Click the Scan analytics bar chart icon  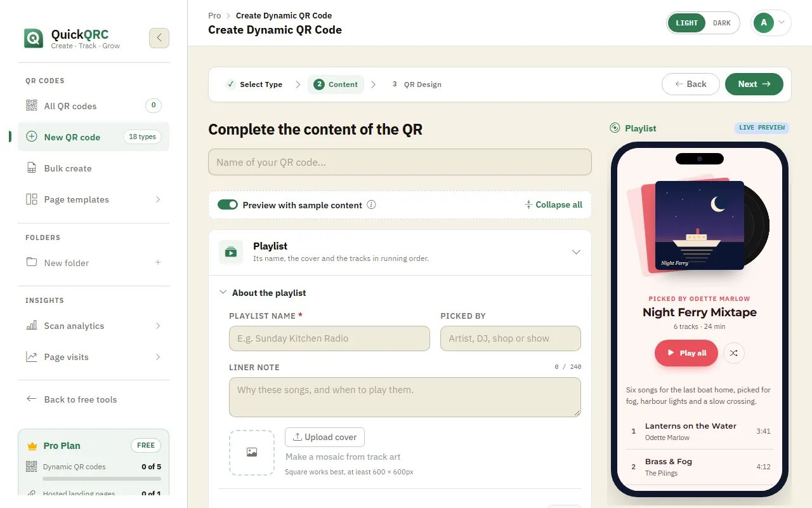click(32, 326)
